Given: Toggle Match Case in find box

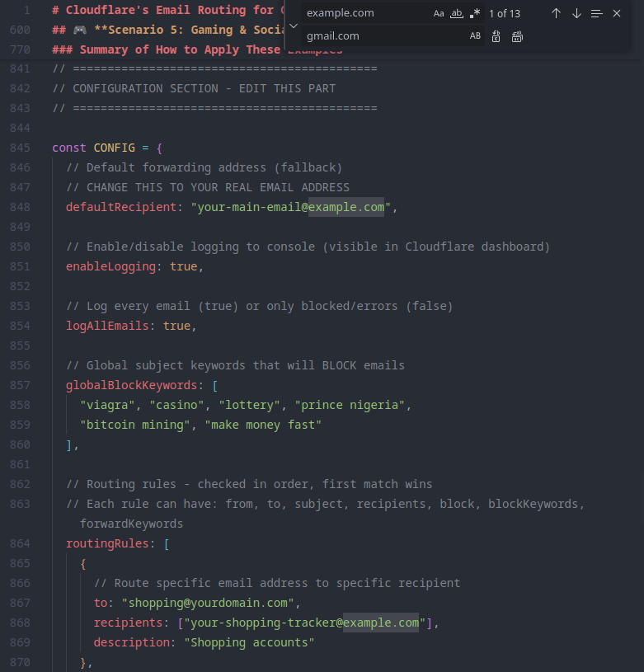Looking at the screenshot, I should click(x=439, y=13).
